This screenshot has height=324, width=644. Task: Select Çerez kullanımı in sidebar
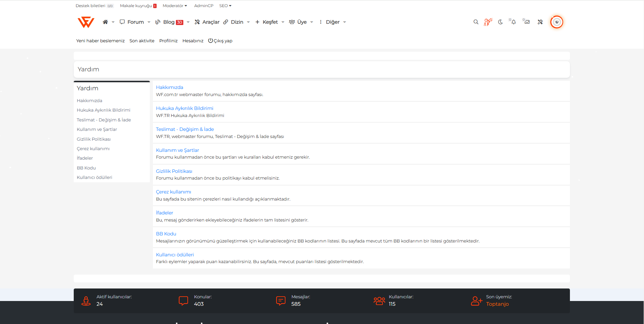click(x=93, y=148)
